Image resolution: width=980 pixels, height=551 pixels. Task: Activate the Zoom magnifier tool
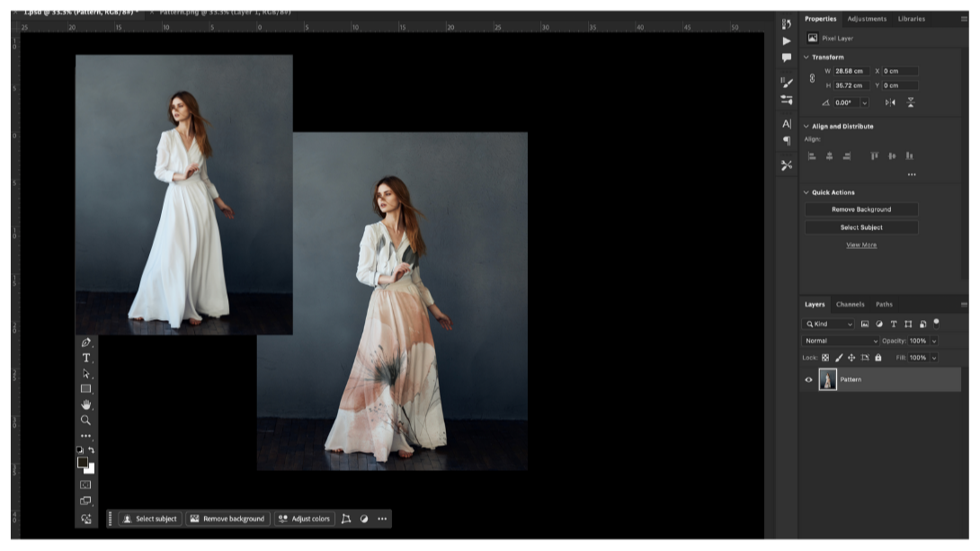[85, 420]
